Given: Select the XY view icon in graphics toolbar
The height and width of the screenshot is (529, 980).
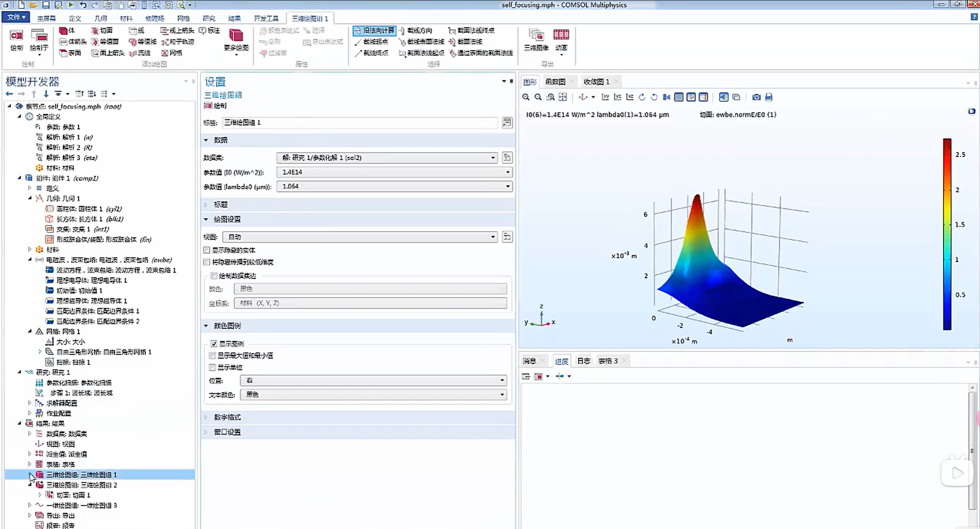Looking at the screenshot, I should [605, 97].
